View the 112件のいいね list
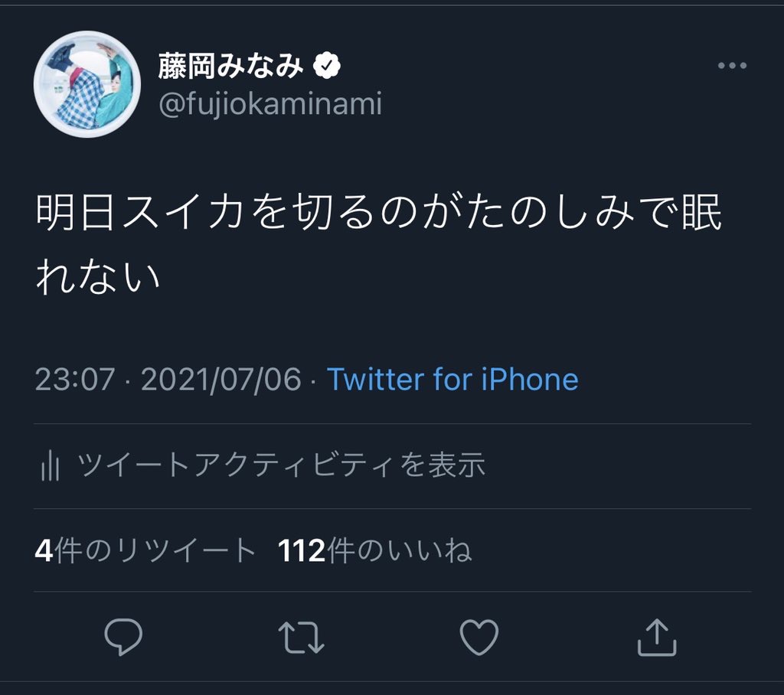The image size is (784, 695). coord(375,550)
